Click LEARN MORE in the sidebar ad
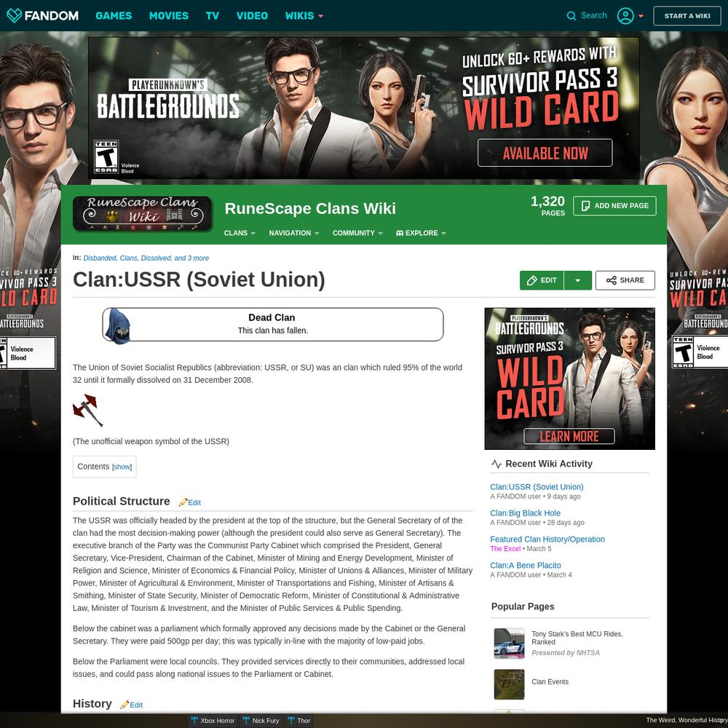Screen dimensions: 728x728 (569, 436)
